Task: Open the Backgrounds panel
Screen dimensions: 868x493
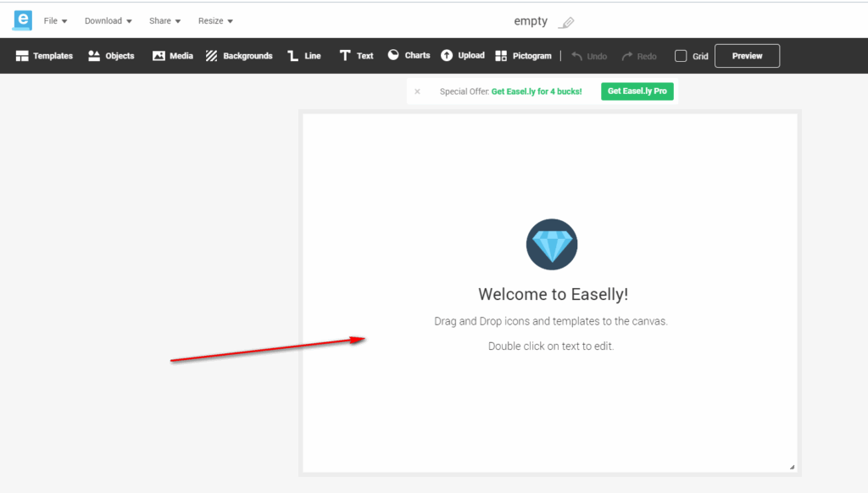Action: click(x=238, y=56)
